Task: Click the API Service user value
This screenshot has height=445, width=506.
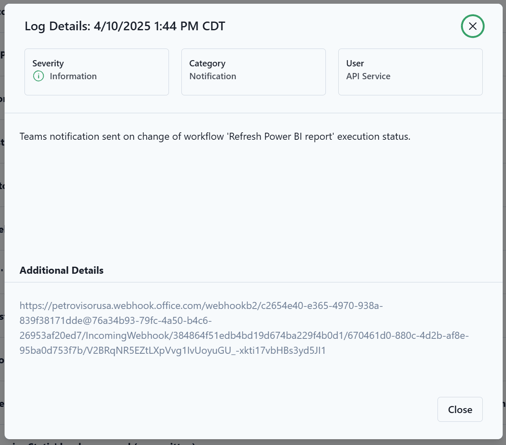Action: click(x=368, y=76)
